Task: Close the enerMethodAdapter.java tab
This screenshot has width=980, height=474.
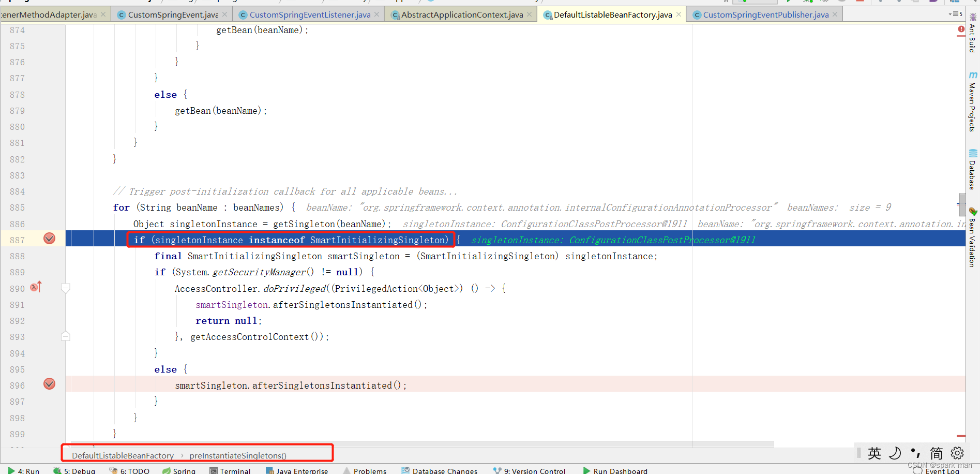Action: click(103, 14)
